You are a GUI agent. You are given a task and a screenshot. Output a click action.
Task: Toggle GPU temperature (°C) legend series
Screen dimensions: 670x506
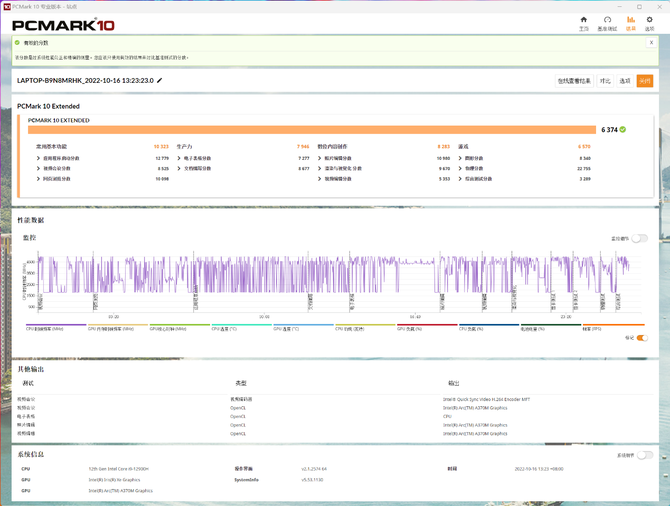pos(303,327)
